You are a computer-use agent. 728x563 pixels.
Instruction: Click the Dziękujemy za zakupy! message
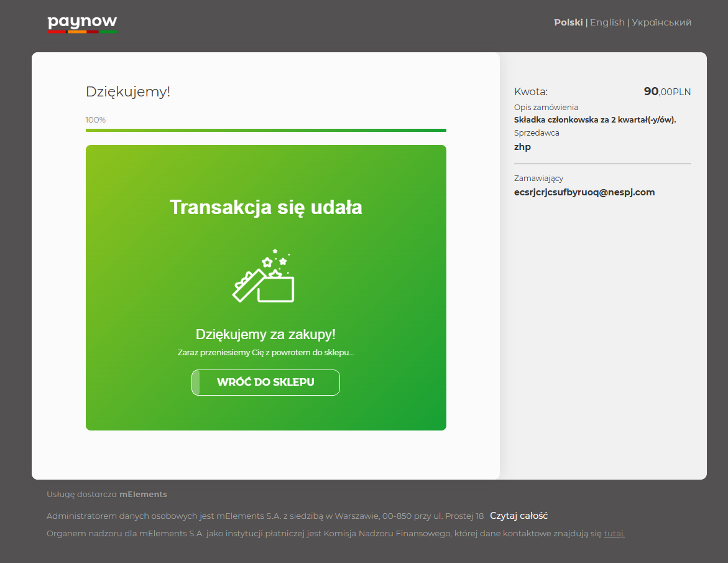(265, 334)
